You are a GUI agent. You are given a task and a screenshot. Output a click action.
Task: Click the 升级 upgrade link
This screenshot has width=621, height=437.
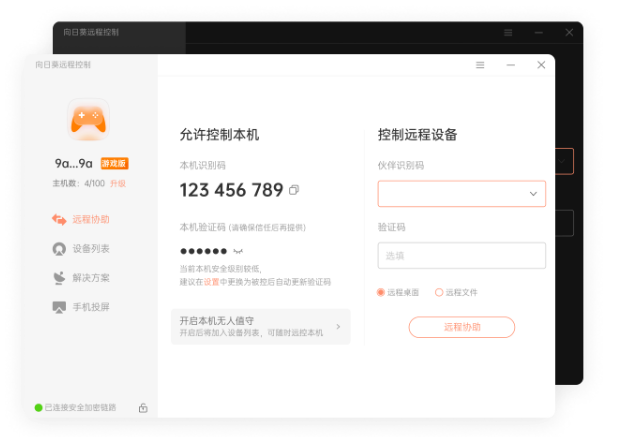click(118, 184)
